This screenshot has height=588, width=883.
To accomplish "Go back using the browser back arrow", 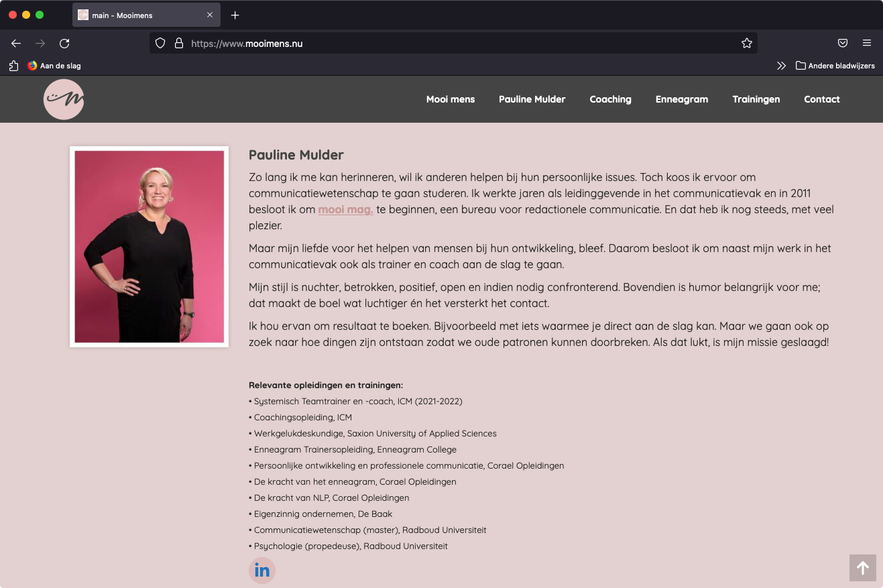I will click(x=16, y=44).
